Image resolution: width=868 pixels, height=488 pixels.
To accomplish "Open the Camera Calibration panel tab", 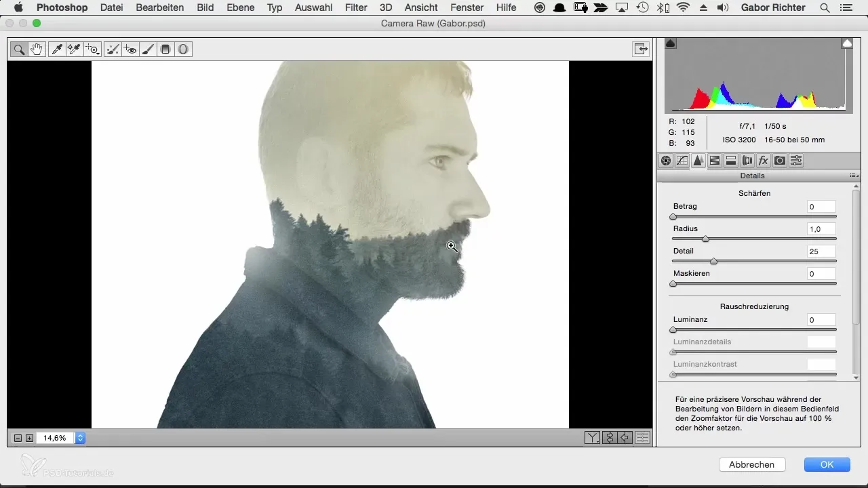I will (780, 161).
